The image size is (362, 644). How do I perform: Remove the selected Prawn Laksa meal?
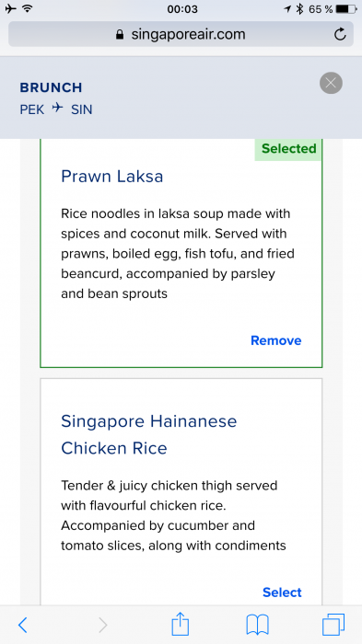(276, 340)
